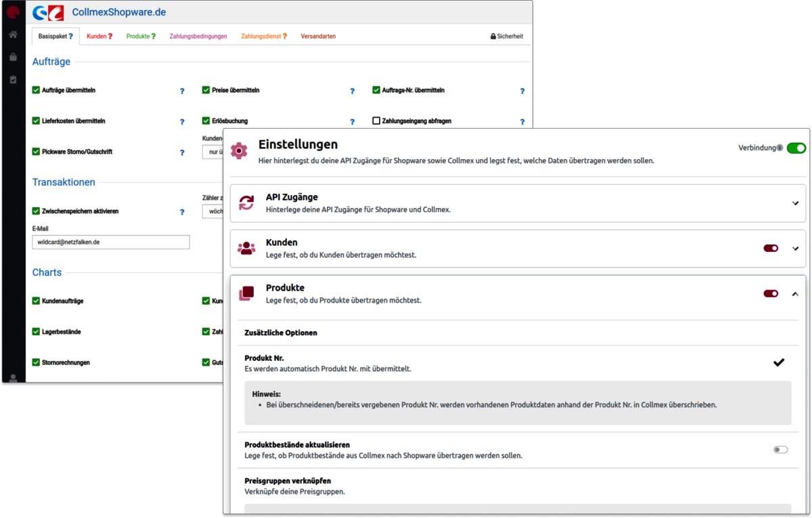
Task: Enable the Produktbestände aktualisieren switch
Action: tap(781, 450)
